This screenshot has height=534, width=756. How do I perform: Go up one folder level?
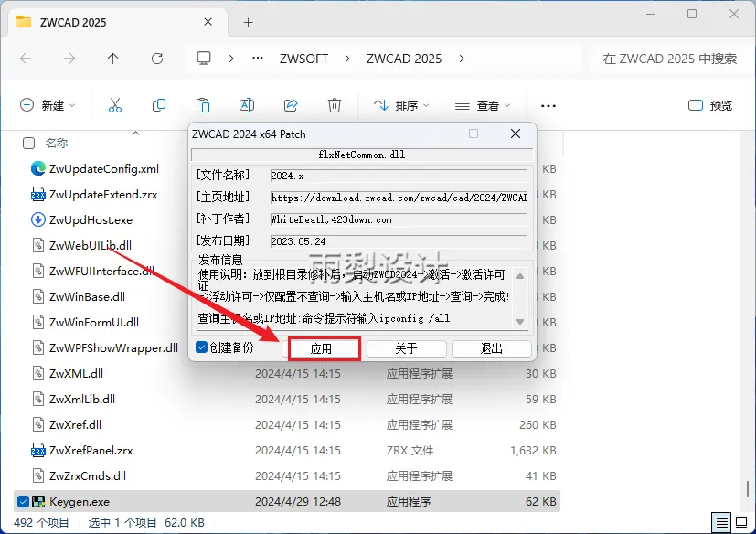click(x=112, y=59)
